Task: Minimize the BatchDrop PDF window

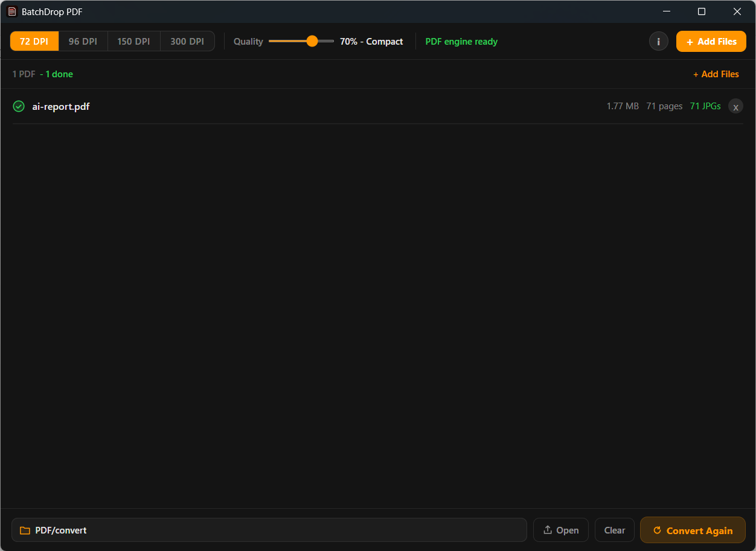Action: click(x=667, y=11)
